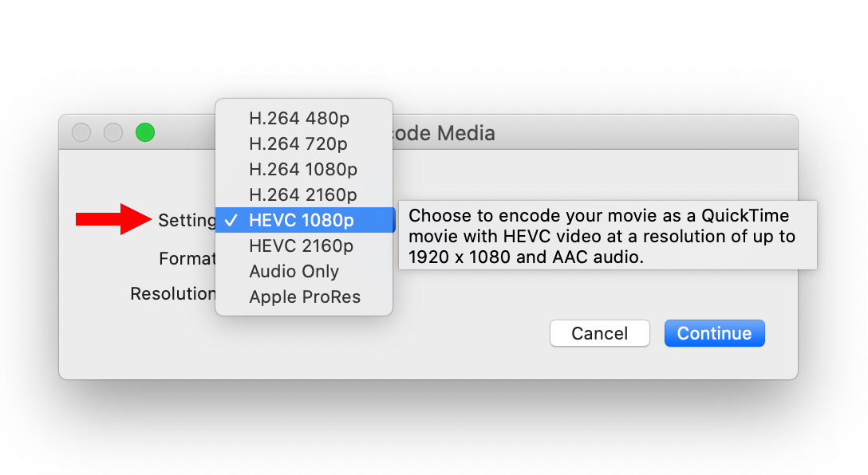Click the Resolution label
The height and width of the screenshot is (475, 868).
(x=172, y=293)
